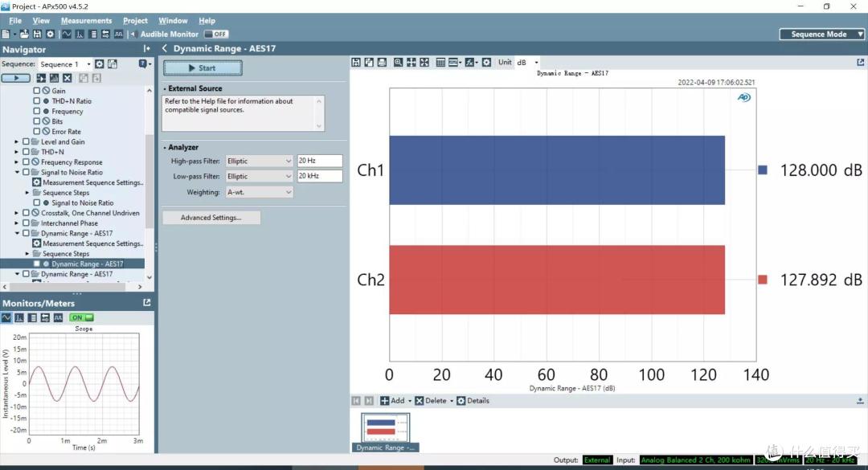Image resolution: width=868 pixels, height=470 pixels.
Task: Open the Help menu
Action: [x=207, y=20]
